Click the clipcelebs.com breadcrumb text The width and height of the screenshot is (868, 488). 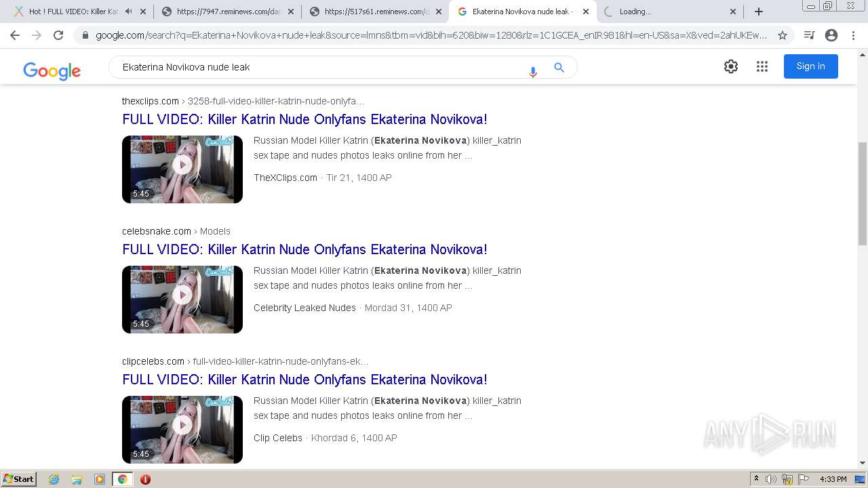click(x=245, y=361)
